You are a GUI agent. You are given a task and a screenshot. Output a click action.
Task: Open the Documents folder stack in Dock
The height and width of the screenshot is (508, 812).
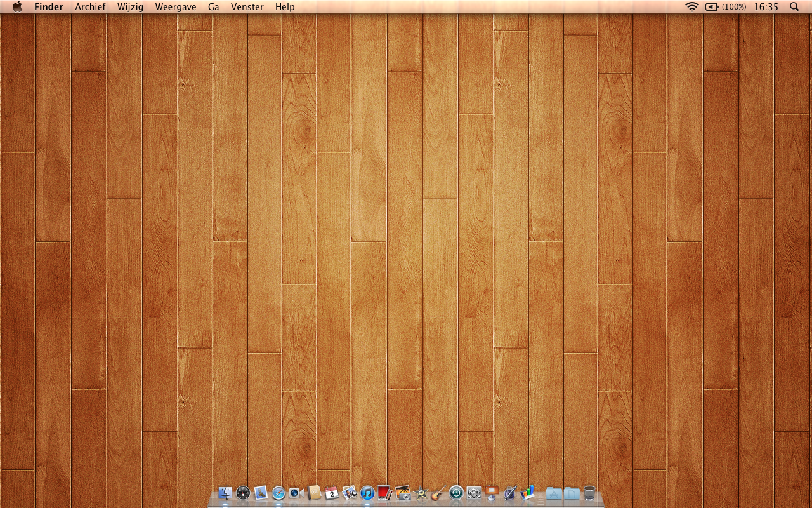point(572,493)
